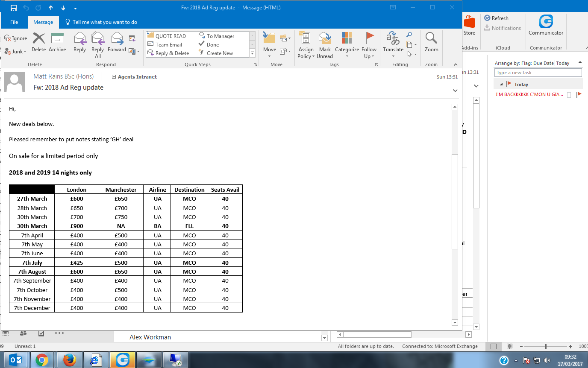The height and width of the screenshot is (368, 588).
Task: Open Assign Policy menu
Action: pos(306,45)
